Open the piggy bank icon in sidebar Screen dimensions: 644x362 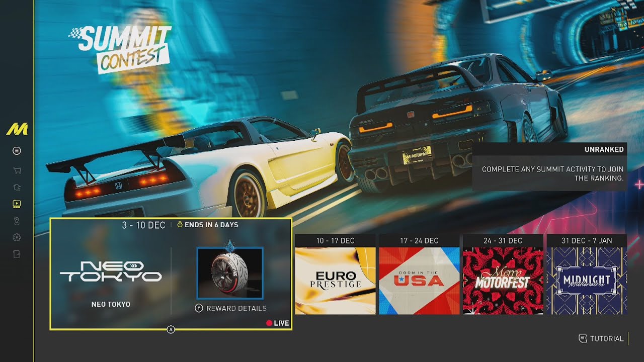[17, 188]
